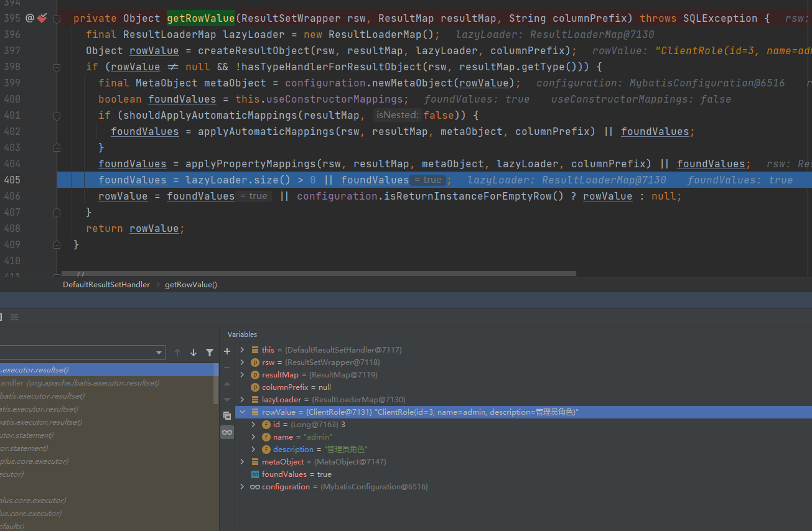Screen dimensions: 812x531
Task: Expand the description field node
Action: pyautogui.click(x=253, y=450)
